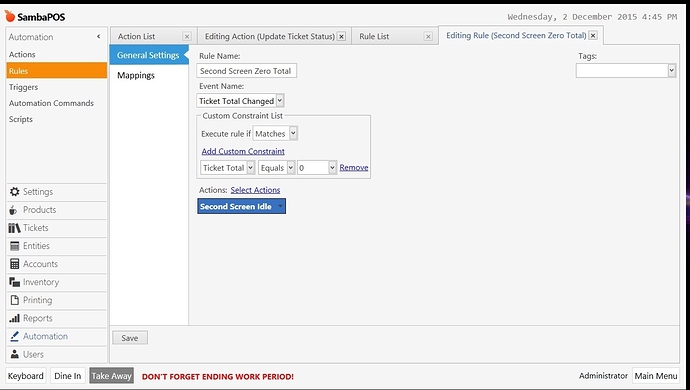This screenshot has width=690, height=390.
Task: Click the SambaPOS logo icon
Action: pos(10,16)
